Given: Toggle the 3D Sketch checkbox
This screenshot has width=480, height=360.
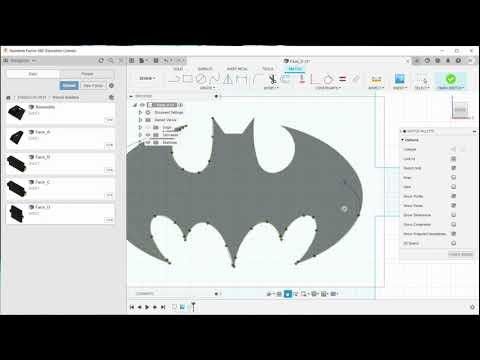Looking at the screenshot, I should 453,243.
